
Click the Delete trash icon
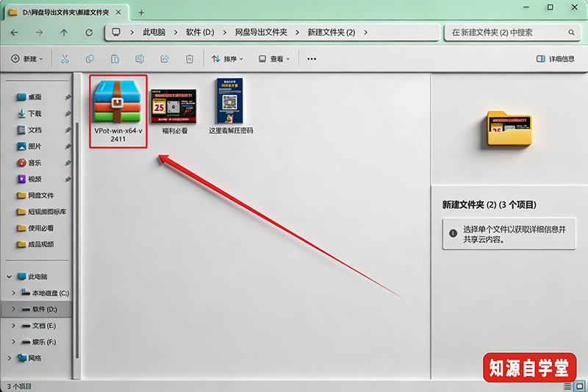[190, 59]
